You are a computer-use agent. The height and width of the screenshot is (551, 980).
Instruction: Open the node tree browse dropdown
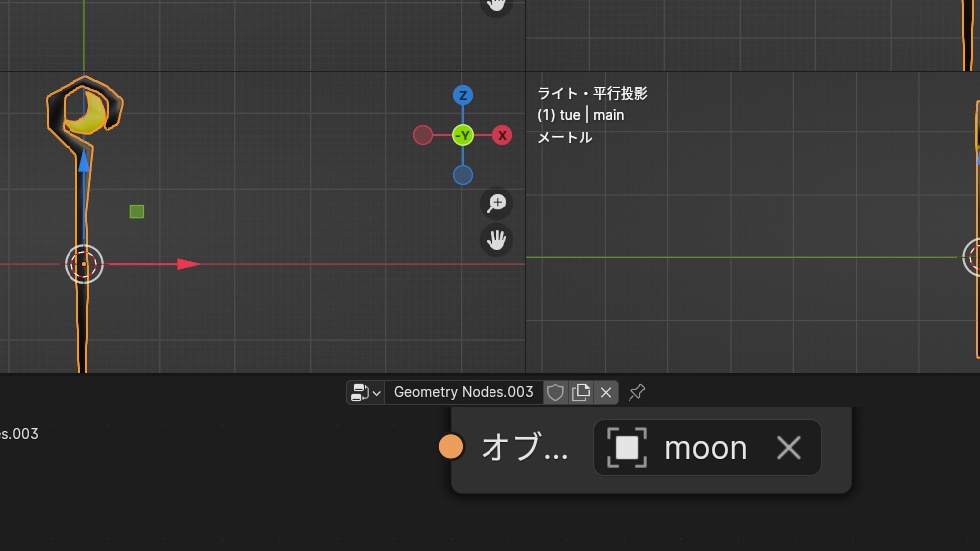tap(365, 392)
